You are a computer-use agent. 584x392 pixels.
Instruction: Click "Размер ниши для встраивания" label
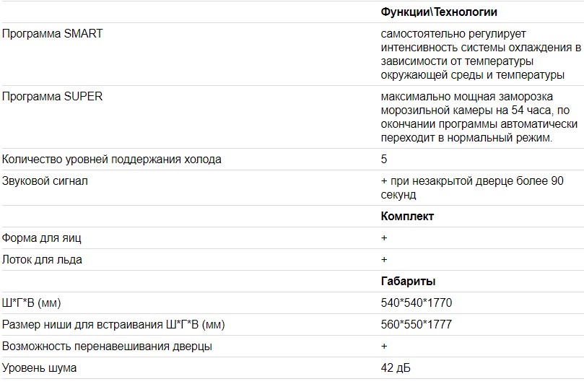113,324
